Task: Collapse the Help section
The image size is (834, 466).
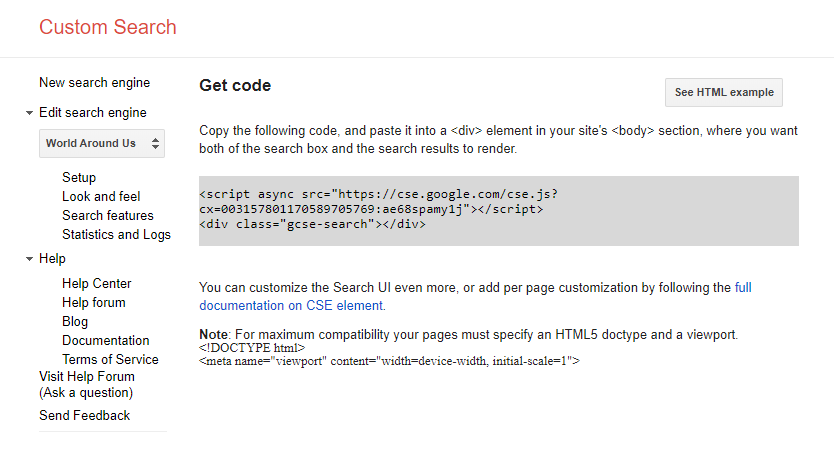Action: tap(30, 259)
